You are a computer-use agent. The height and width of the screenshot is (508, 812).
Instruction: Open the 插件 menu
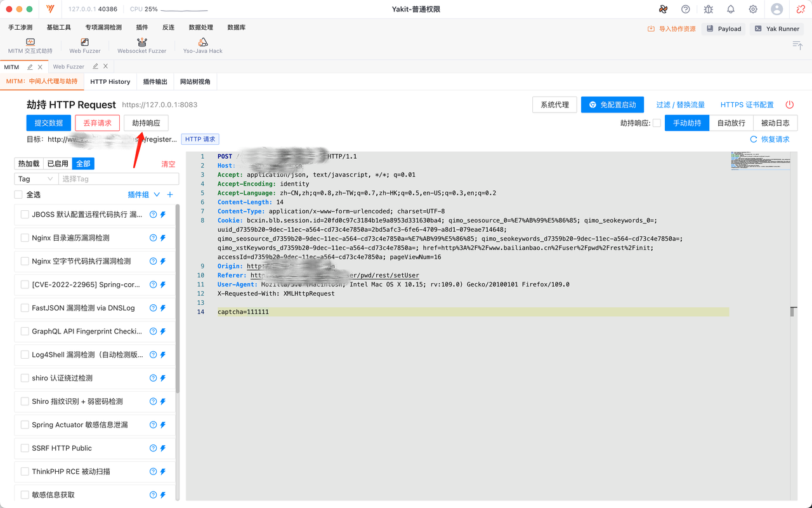tap(142, 28)
